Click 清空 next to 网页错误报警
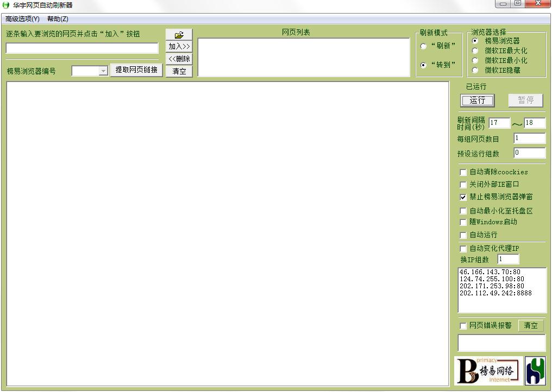Viewport: 552px width, 392px height. click(x=531, y=325)
